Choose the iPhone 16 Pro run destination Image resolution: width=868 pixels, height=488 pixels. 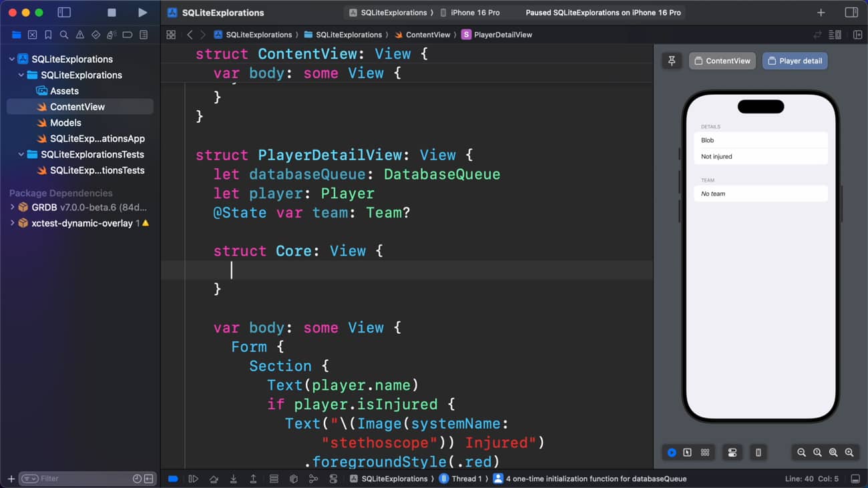[469, 13]
